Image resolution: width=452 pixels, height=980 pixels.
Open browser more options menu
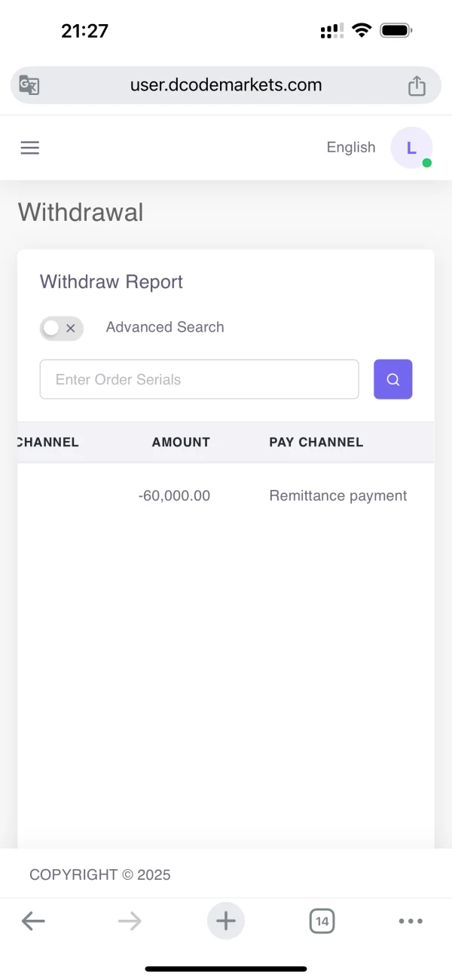click(x=411, y=920)
